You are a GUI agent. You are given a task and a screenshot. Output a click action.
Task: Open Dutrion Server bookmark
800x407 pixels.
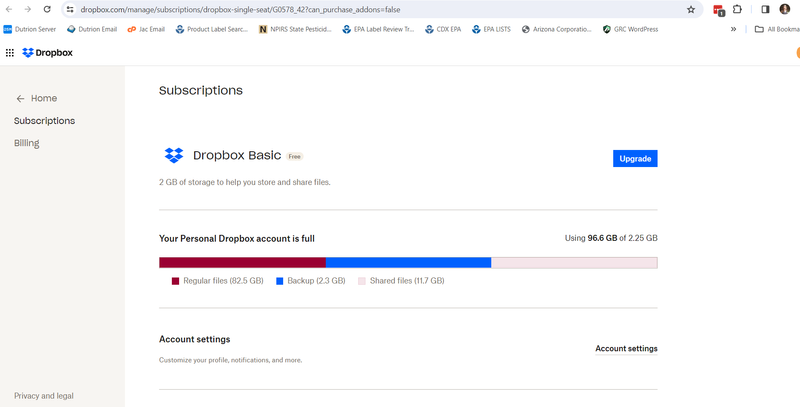click(x=30, y=29)
